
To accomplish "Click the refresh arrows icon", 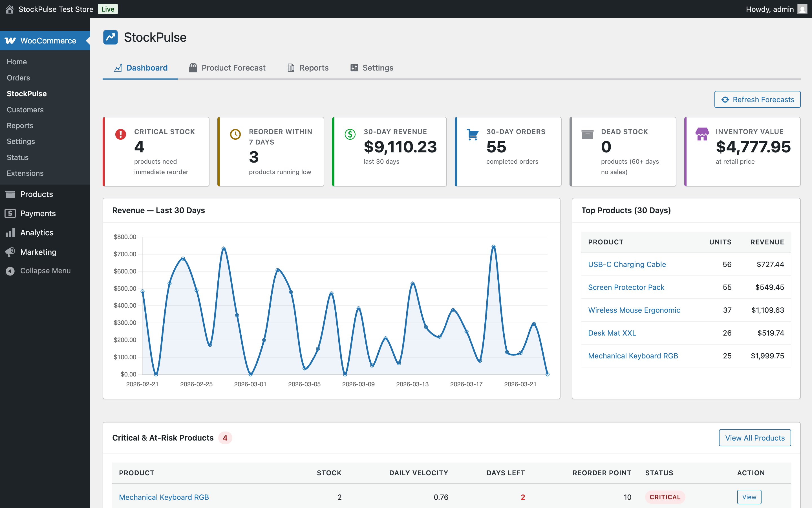I will (x=725, y=100).
